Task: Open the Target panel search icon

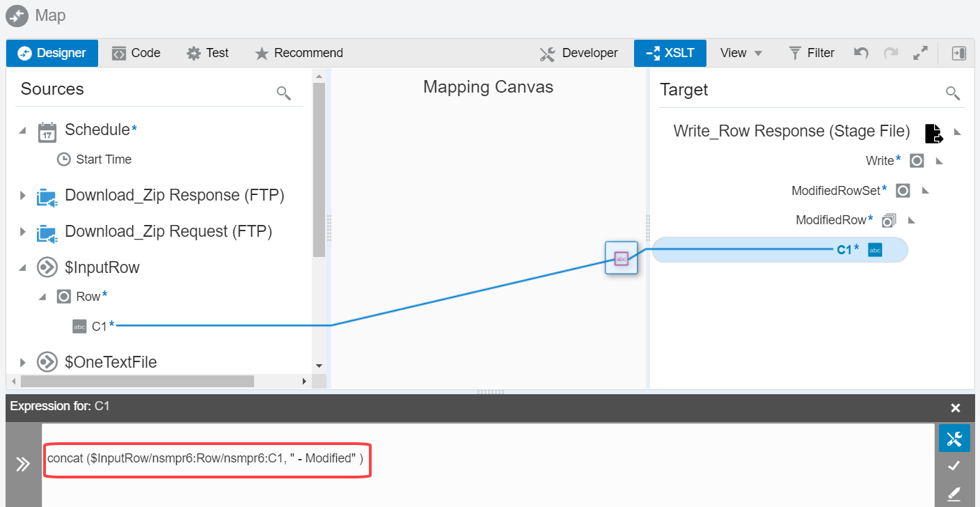Action: click(x=953, y=93)
